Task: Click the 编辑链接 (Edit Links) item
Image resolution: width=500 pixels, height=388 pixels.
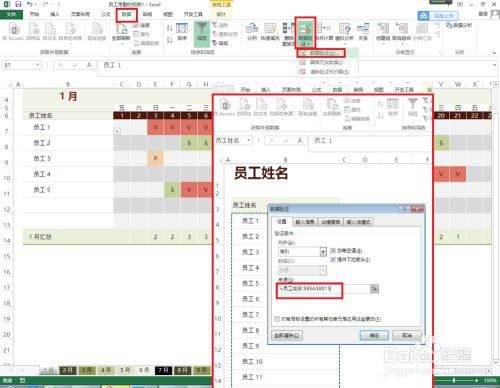Action: [x=147, y=43]
